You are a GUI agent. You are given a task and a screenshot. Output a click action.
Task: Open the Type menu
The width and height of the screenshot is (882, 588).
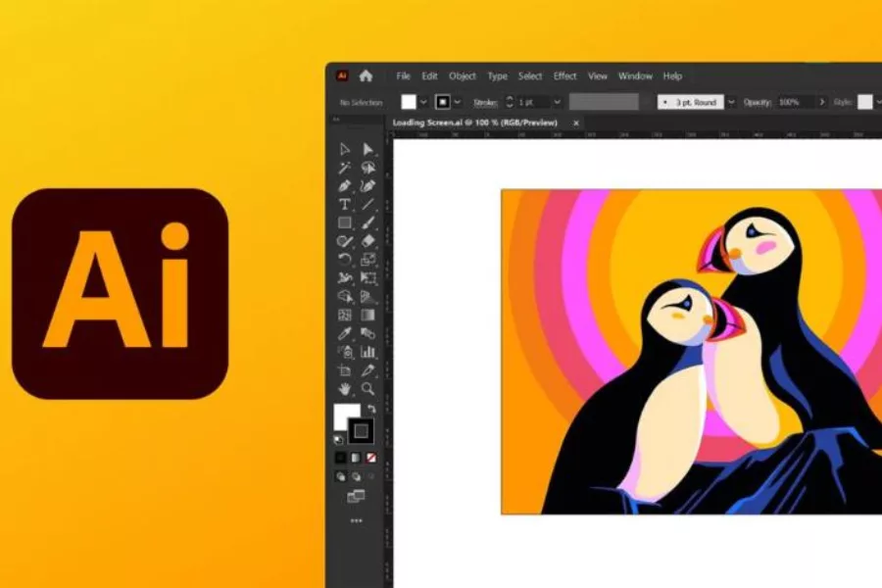(x=497, y=76)
